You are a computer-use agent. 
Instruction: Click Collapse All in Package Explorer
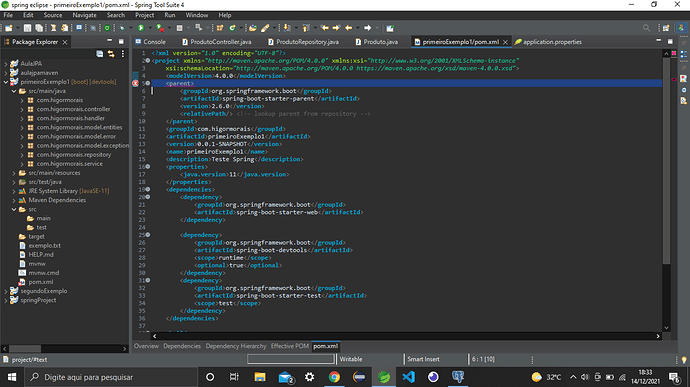coord(100,54)
